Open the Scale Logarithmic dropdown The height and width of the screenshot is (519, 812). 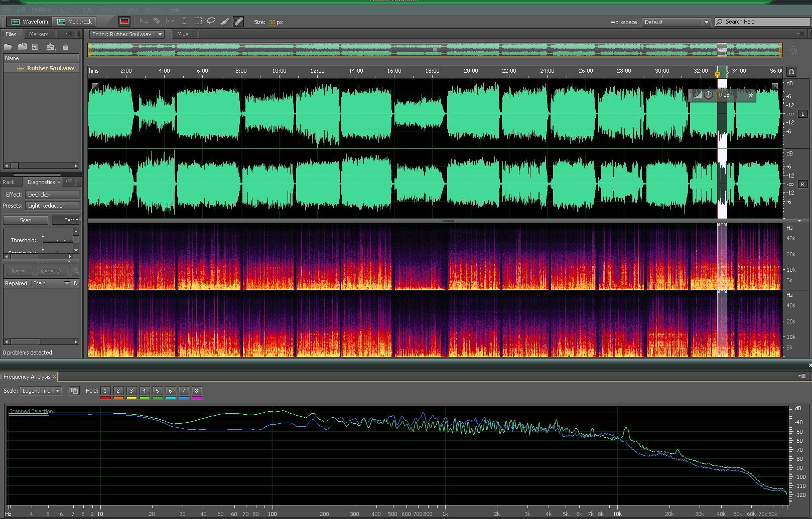coord(41,391)
